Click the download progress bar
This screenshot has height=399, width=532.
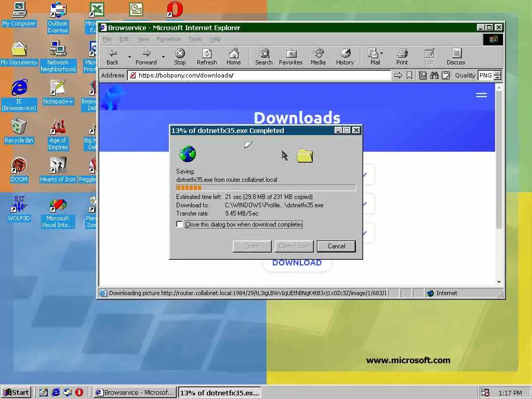pos(266,188)
